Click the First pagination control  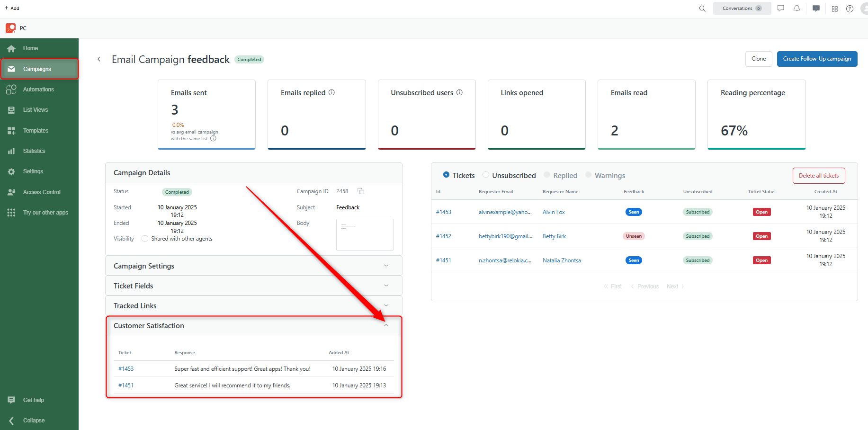[x=613, y=287]
